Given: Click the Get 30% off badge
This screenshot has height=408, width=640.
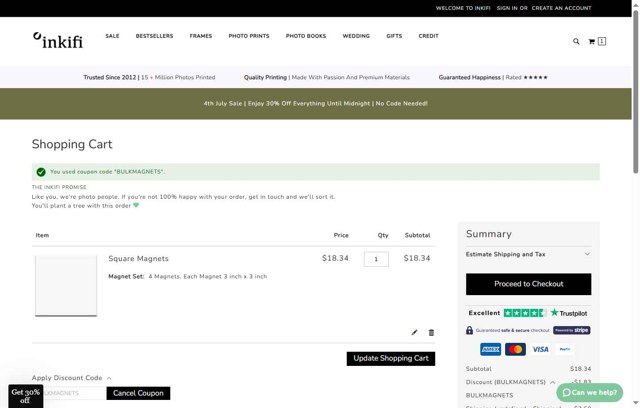Looking at the screenshot, I should [x=25, y=396].
